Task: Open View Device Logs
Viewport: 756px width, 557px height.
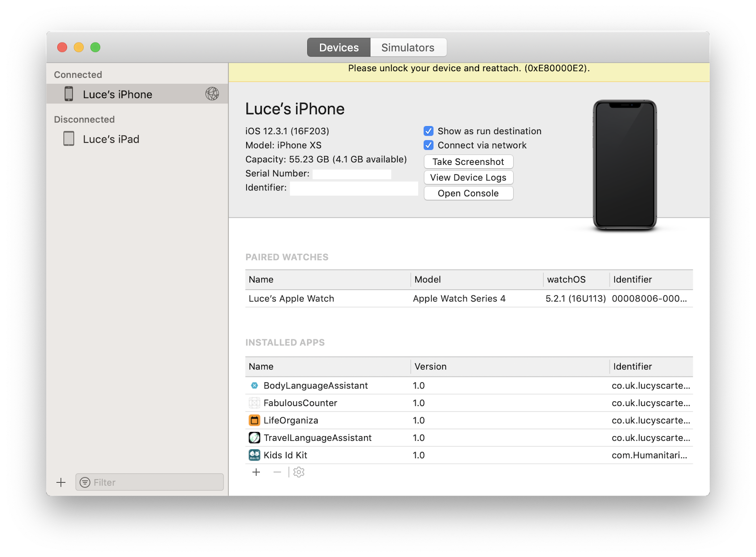Action: (468, 177)
